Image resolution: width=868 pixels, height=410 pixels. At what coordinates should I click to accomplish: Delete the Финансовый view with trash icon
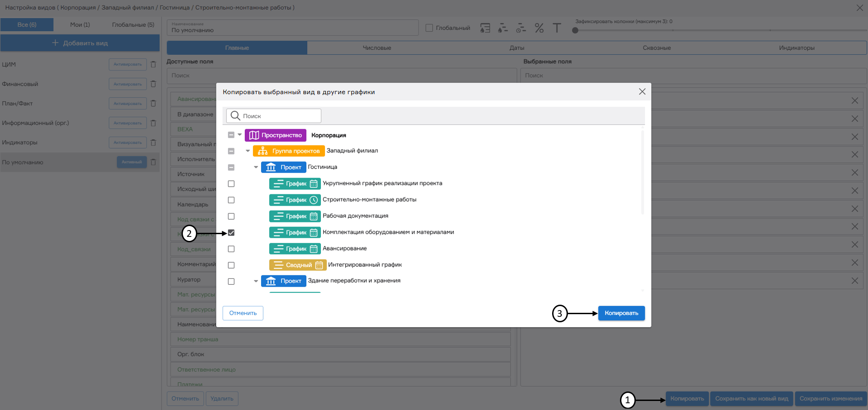[x=153, y=84]
